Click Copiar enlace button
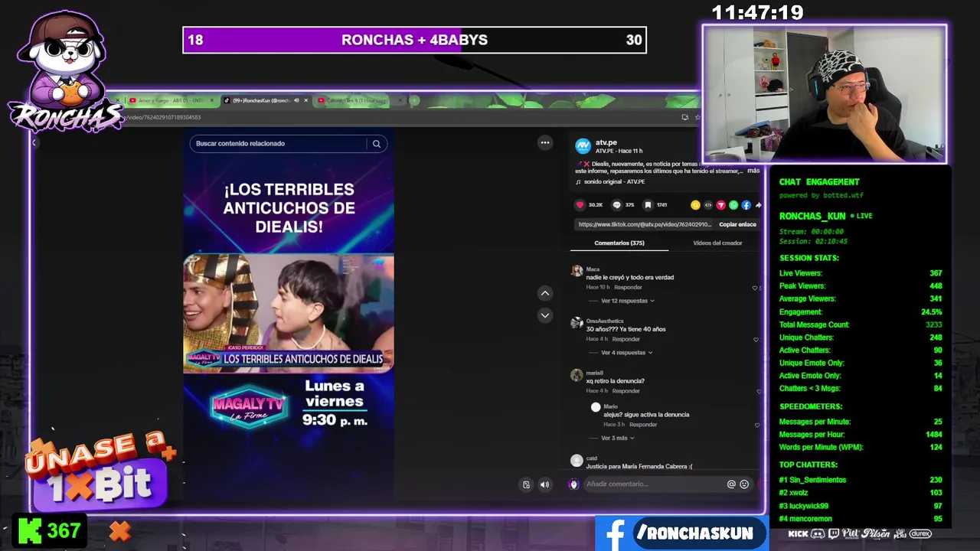The image size is (980, 551). [x=737, y=224]
